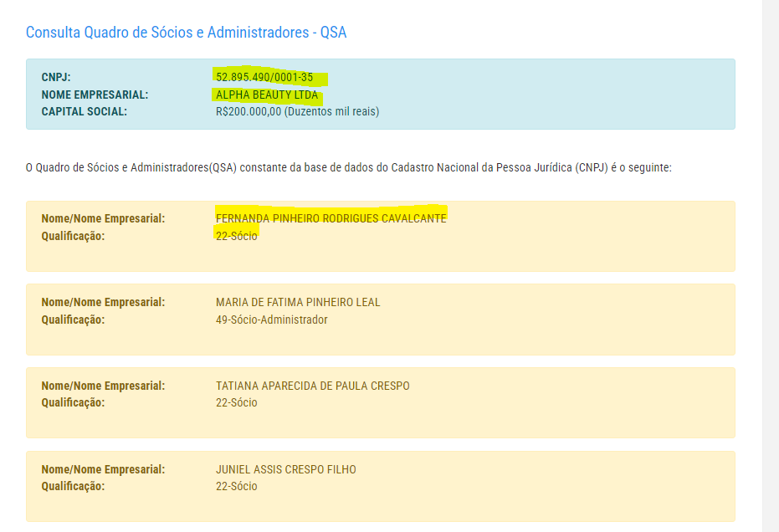This screenshot has width=779, height=532.
Task: Select name TATIANA APARECIDA DE PAULA CRESPO
Action: pyautogui.click(x=312, y=386)
